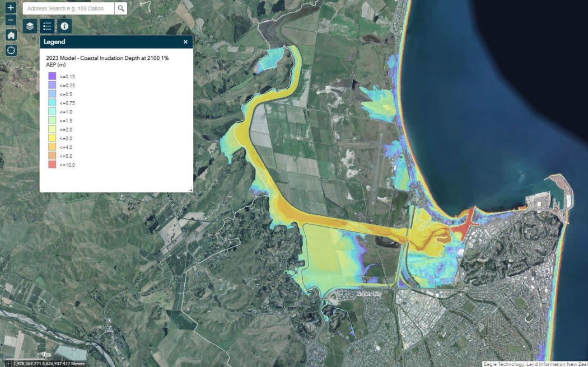
Task: Click the Legend list icon in the toolbar
Action: 47,26
